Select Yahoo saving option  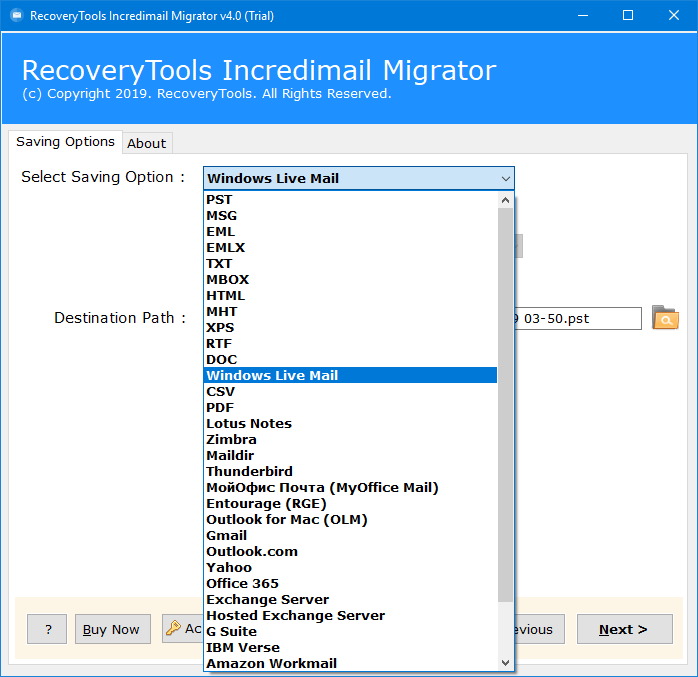[350, 568]
